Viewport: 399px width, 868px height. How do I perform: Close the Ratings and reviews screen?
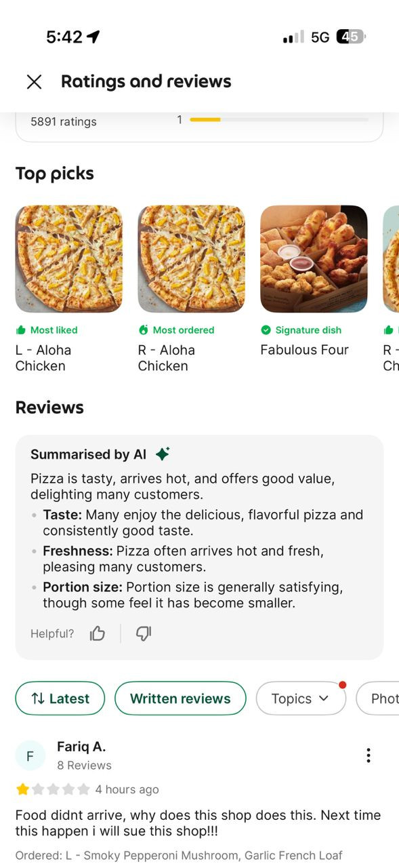point(34,82)
